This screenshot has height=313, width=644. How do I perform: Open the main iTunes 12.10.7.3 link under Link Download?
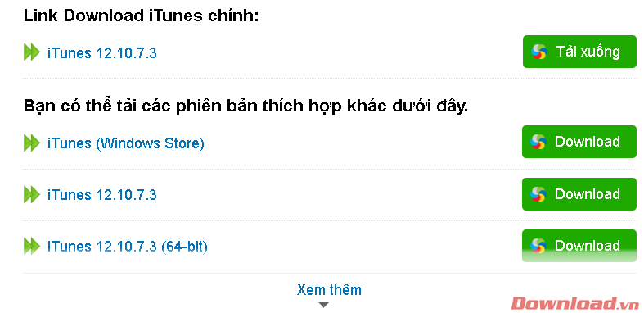pos(101,53)
